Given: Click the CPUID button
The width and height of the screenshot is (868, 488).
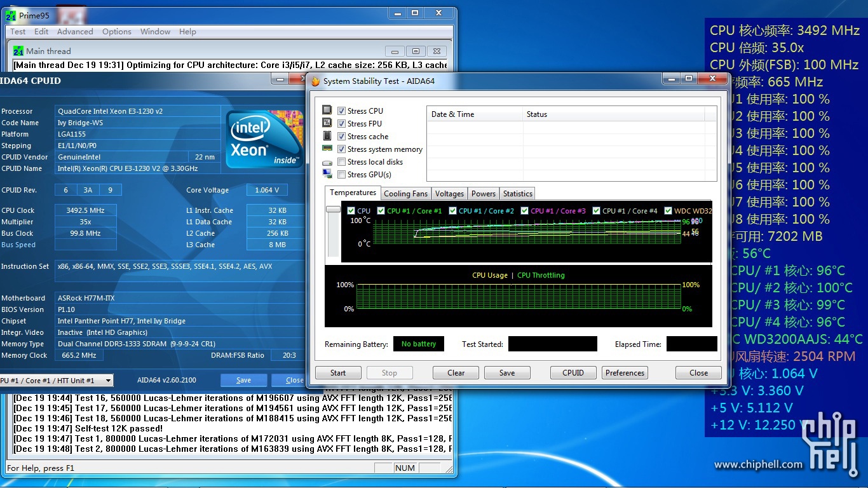Looking at the screenshot, I should pos(573,373).
